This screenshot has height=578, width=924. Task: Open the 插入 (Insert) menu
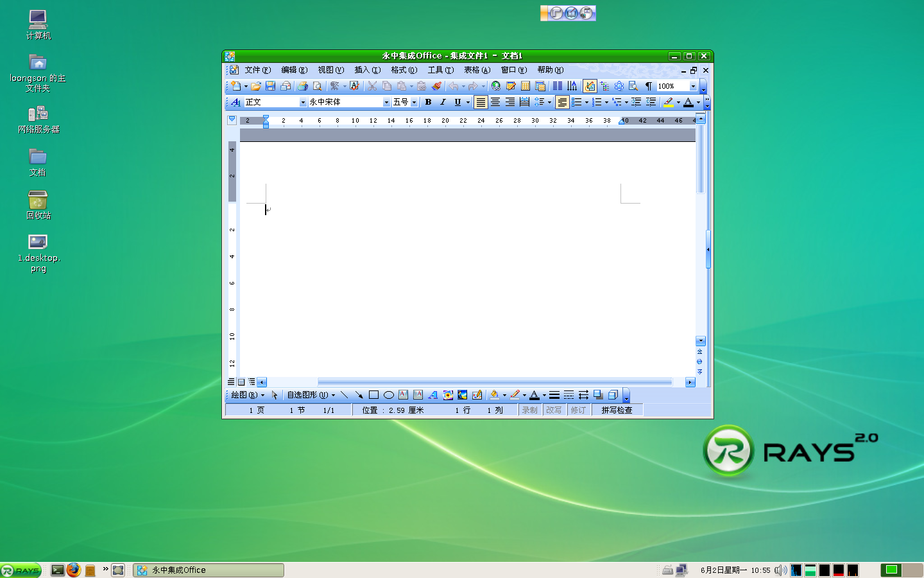point(367,70)
